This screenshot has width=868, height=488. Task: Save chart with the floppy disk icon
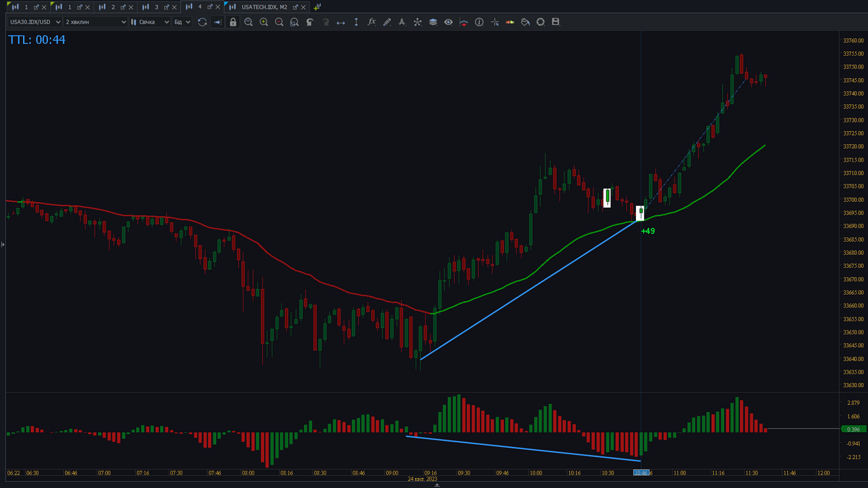556,22
